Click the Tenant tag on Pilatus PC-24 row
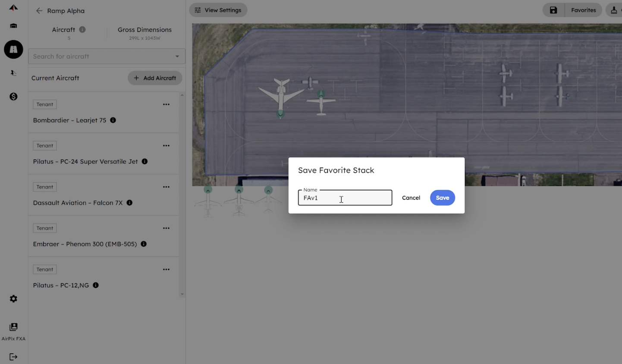Image resolution: width=622 pixels, height=364 pixels. point(45,146)
